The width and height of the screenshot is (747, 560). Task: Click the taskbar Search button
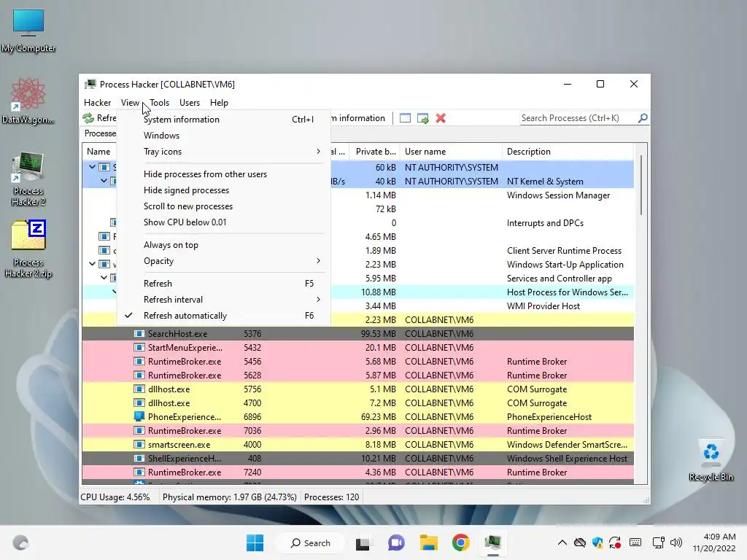pyautogui.click(x=310, y=542)
